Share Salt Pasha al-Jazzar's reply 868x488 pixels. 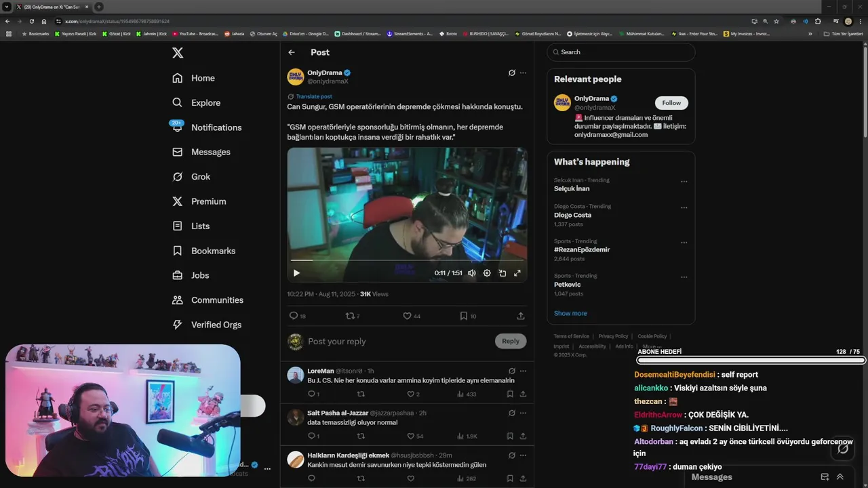click(523, 436)
